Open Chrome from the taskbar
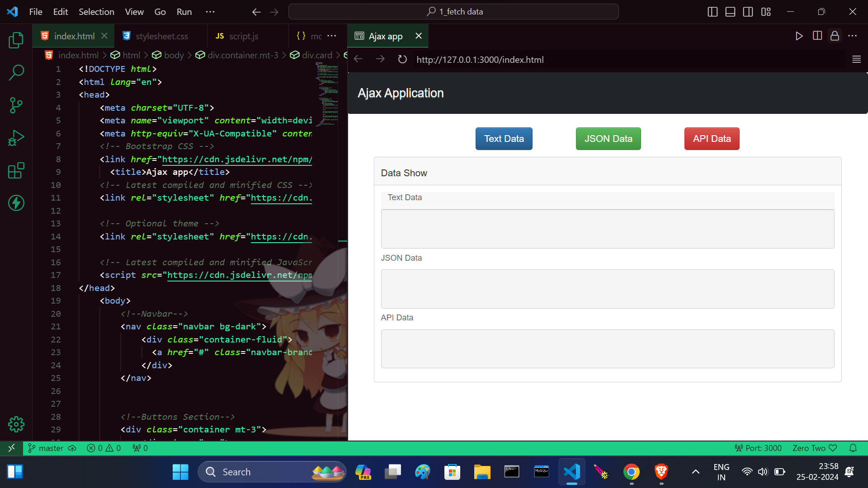This screenshot has width=868, height=488. [x=631, y=472]
